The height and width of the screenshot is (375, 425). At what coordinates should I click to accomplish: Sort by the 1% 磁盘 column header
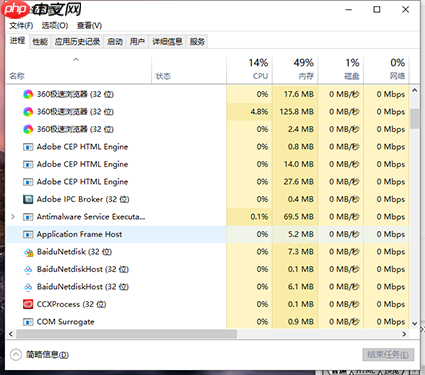coord(341,69)
